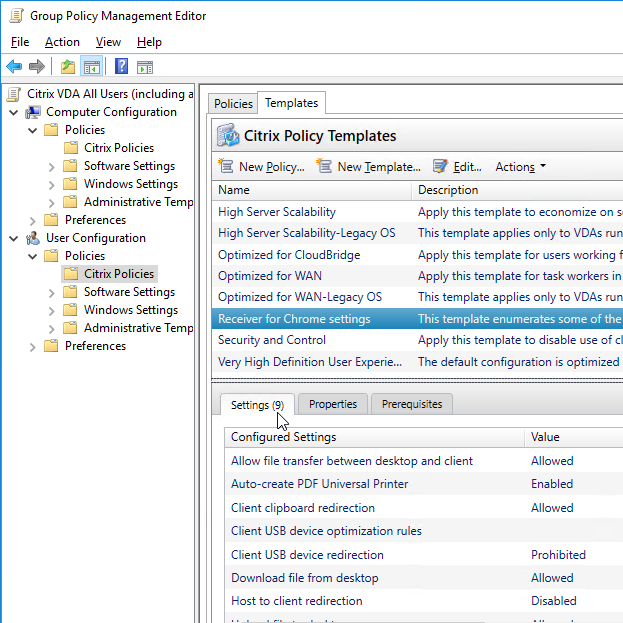
Task: Expand Software Settings under User Configuration
Action: (51, 293)
